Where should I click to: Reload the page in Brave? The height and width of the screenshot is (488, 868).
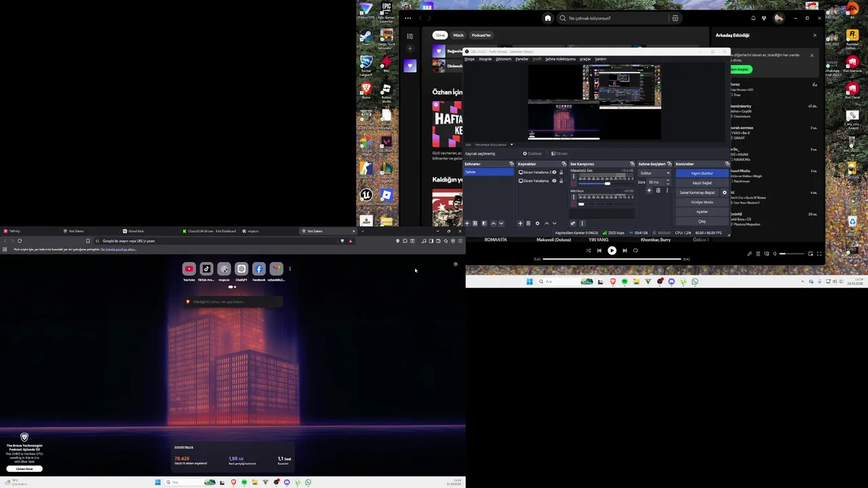pos(20,241)
